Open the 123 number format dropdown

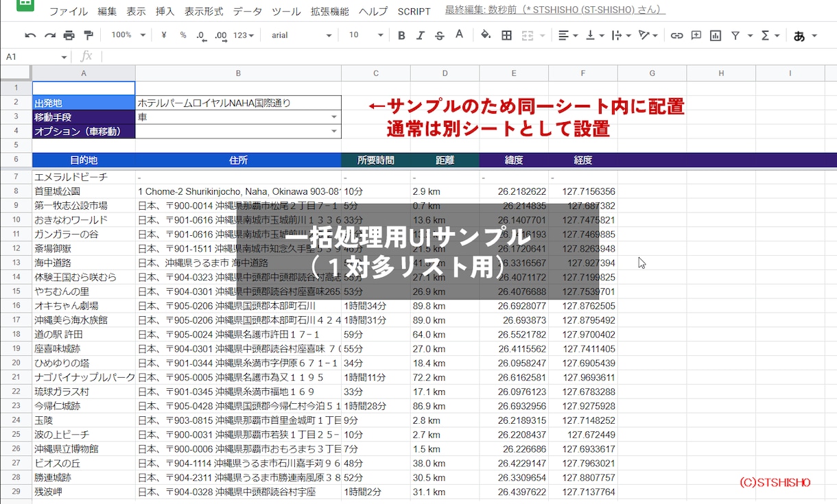[244, 35]
